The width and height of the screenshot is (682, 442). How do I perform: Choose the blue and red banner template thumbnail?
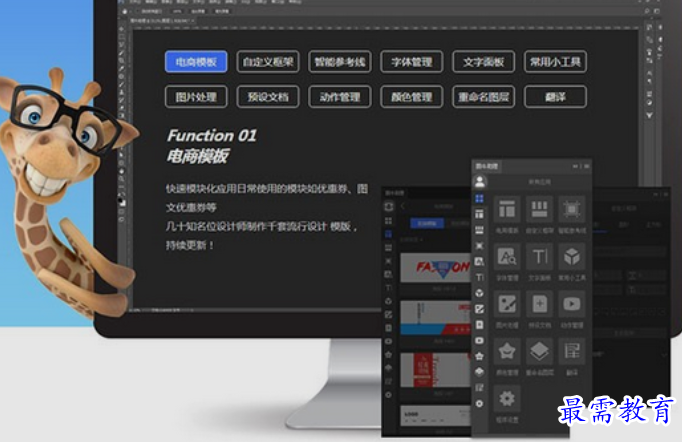(x=435, y=318)
